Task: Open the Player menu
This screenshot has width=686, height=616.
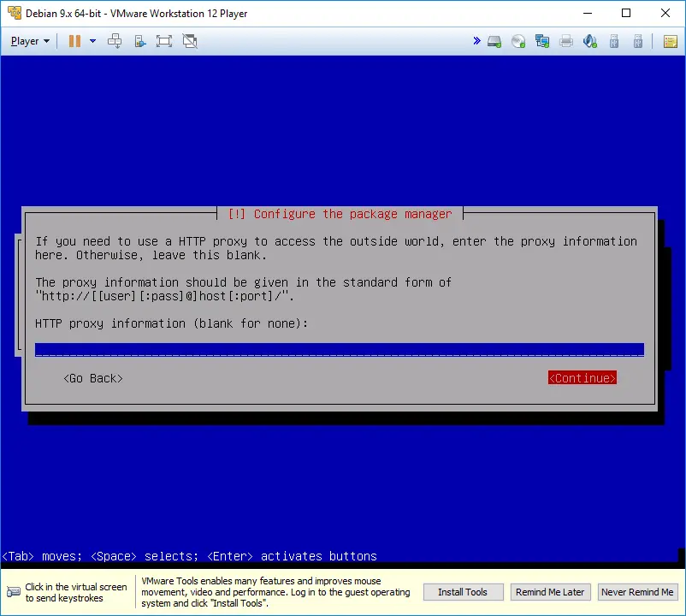Action: pos(30,41)
